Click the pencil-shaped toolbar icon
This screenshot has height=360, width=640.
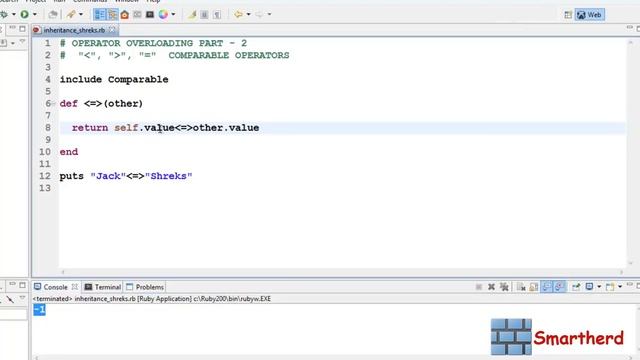coord(71,14)
